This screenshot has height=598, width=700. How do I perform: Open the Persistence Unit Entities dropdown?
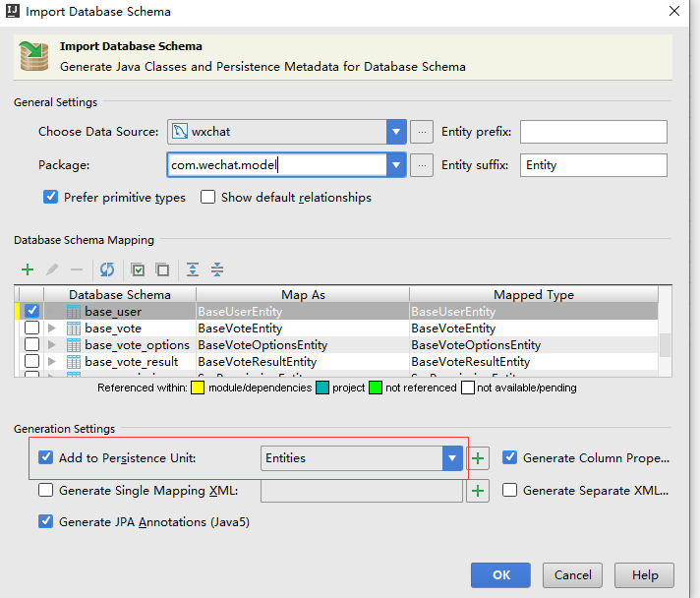tap(452, 458)
